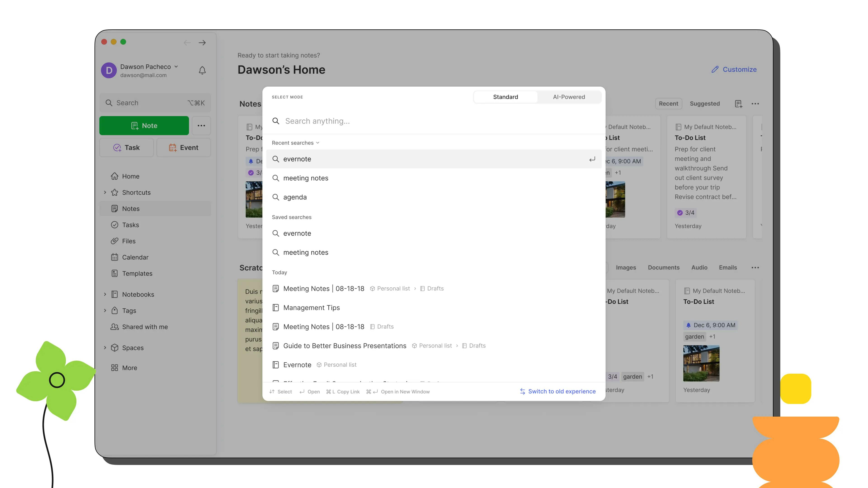Viewport: 868px width, 488px height.
Task: Open Guide to Better Business Presentations
Action: [434, 345]
